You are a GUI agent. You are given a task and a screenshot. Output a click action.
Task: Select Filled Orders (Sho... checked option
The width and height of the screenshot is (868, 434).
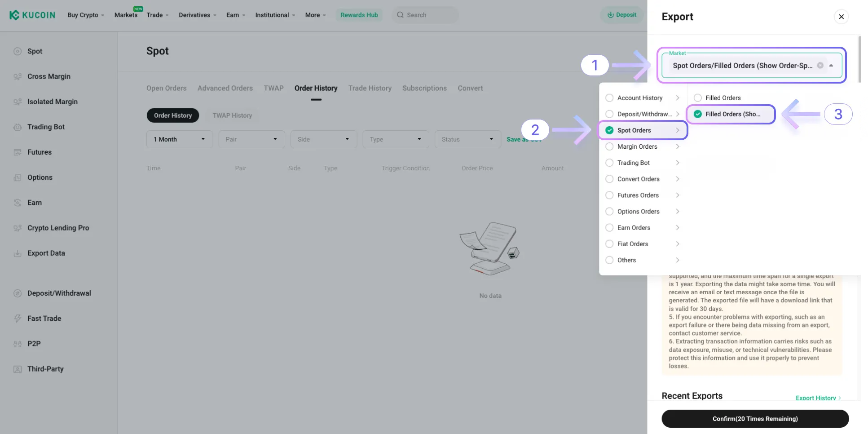point(731,114)
